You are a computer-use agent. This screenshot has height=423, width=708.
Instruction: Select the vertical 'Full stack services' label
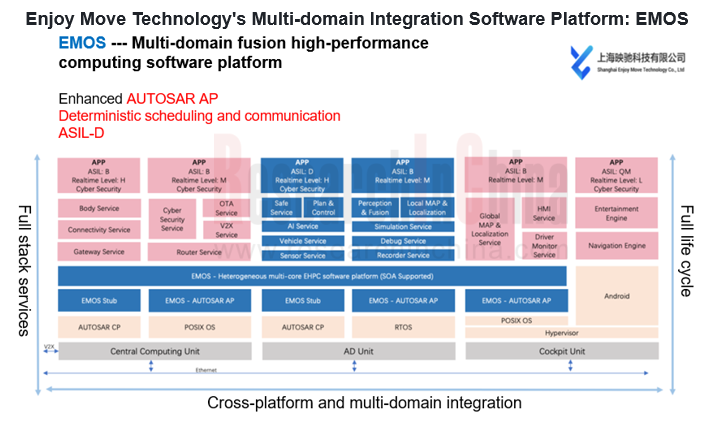click(x=23, y=270)
